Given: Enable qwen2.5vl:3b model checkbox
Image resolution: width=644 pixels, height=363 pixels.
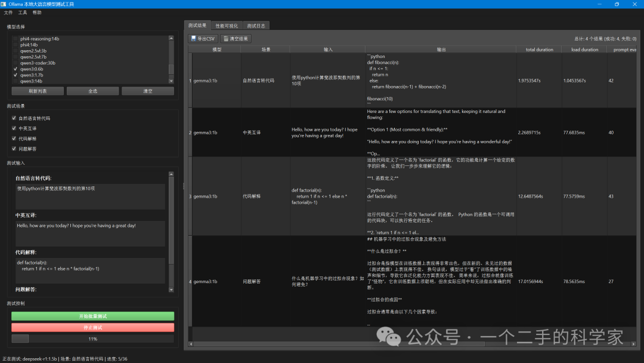Looking at the screenshot, I should tap(16, 51).
